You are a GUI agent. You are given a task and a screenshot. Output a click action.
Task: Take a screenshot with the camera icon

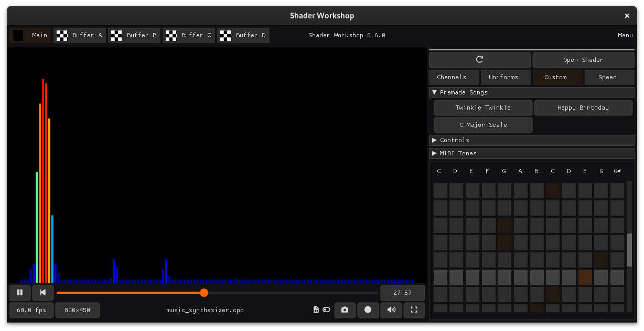coord(345,310)
